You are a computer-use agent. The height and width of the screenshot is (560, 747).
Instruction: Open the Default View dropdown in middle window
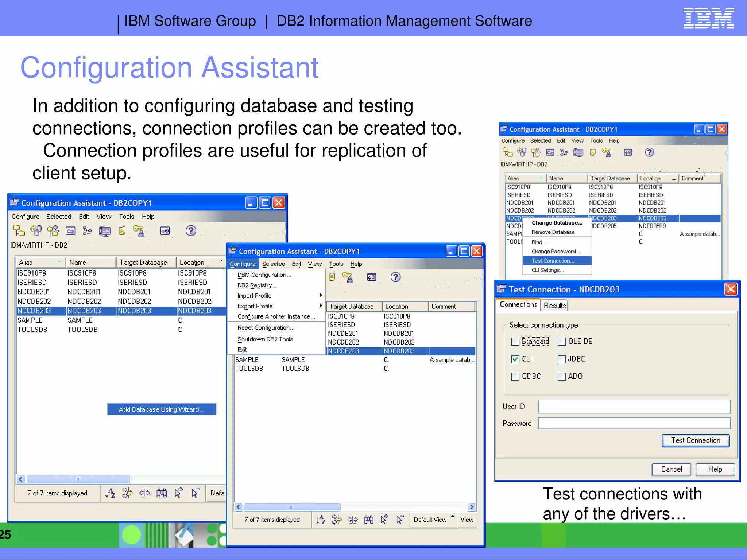pos(434,520)
